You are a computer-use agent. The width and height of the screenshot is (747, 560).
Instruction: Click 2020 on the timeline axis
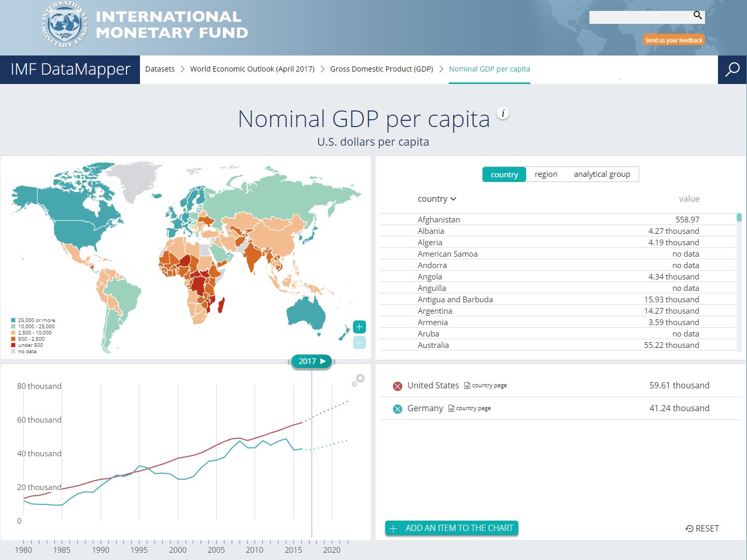pos(332,550)
